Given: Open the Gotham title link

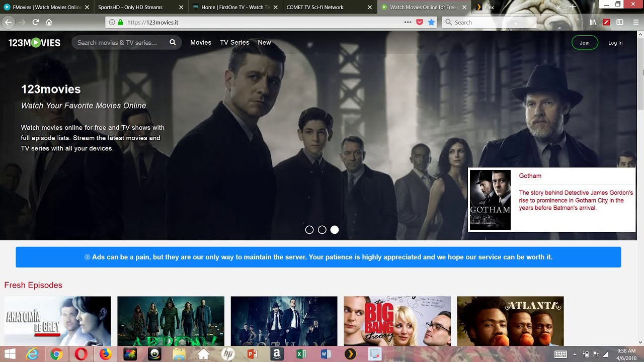Looking at the screenshot, I should pyautogui.click(x=530, y=176).
